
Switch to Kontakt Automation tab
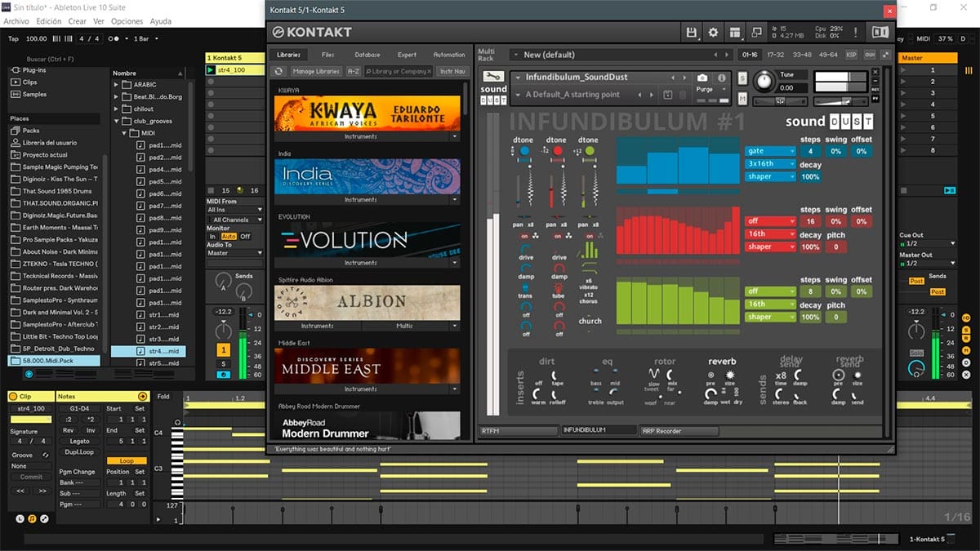448,55
